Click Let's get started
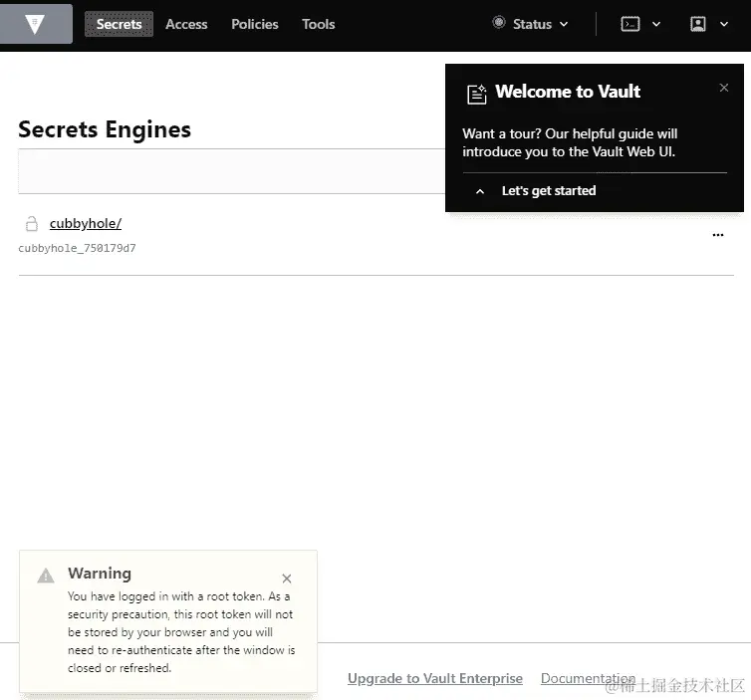751x700 pixels. coord(549,190)
